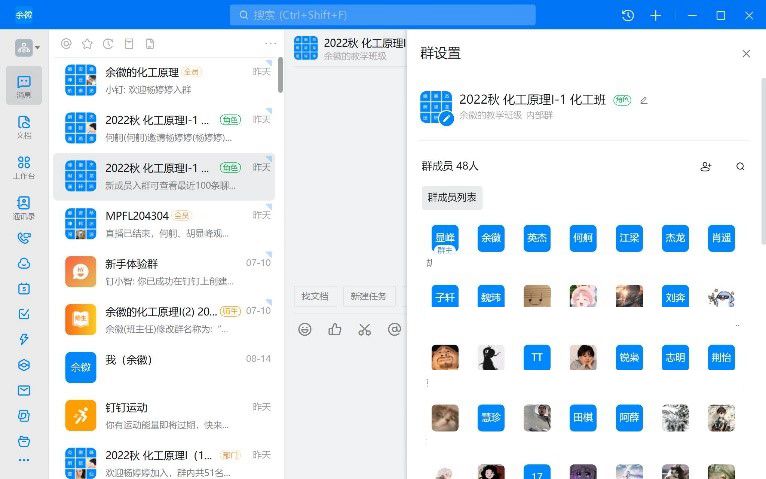Open the three-dot menu above chat list
This screenshot has width=766, height=479.
[x=270, y=44]
